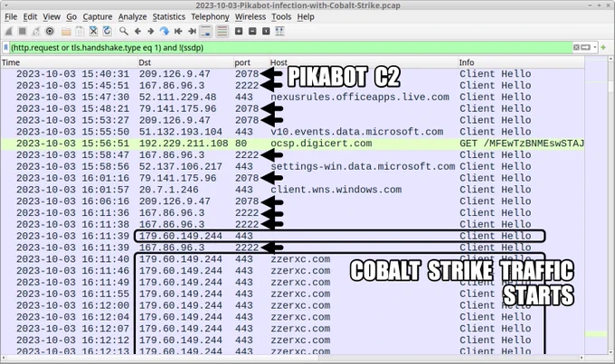Save this capture file
615x364 pixels.
(80, 32)
